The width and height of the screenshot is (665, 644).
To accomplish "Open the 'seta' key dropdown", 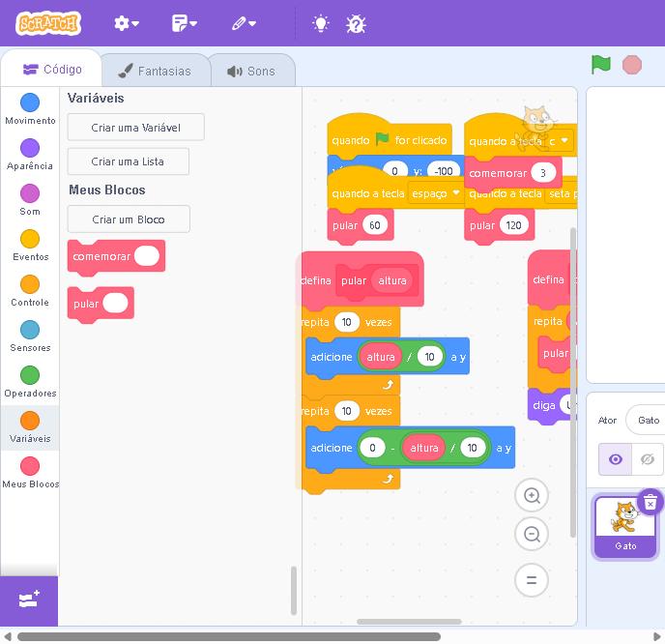I will pos(562,193).
